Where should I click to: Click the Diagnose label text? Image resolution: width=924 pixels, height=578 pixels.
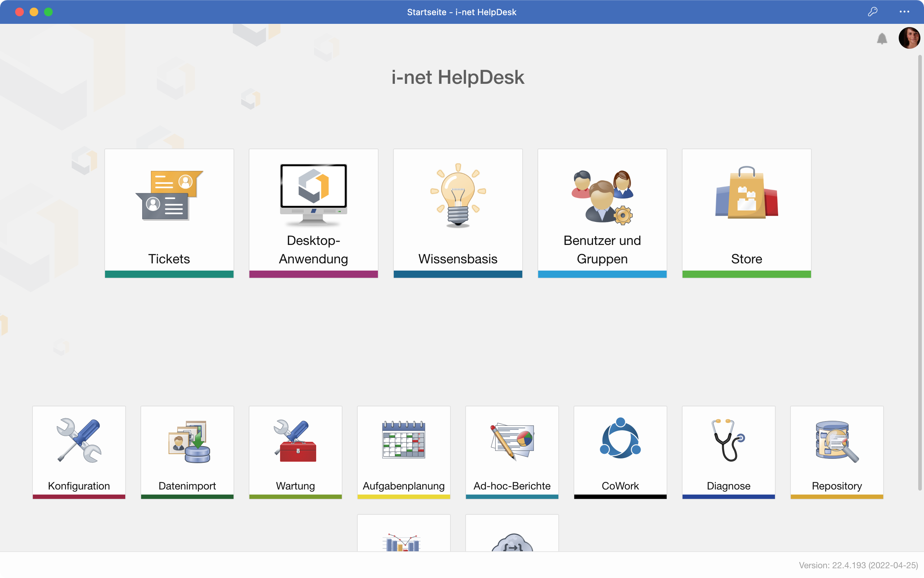728,486
